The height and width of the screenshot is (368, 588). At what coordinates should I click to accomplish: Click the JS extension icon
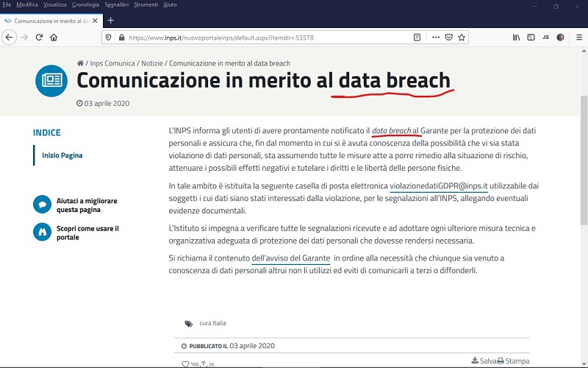pos(545,38)
